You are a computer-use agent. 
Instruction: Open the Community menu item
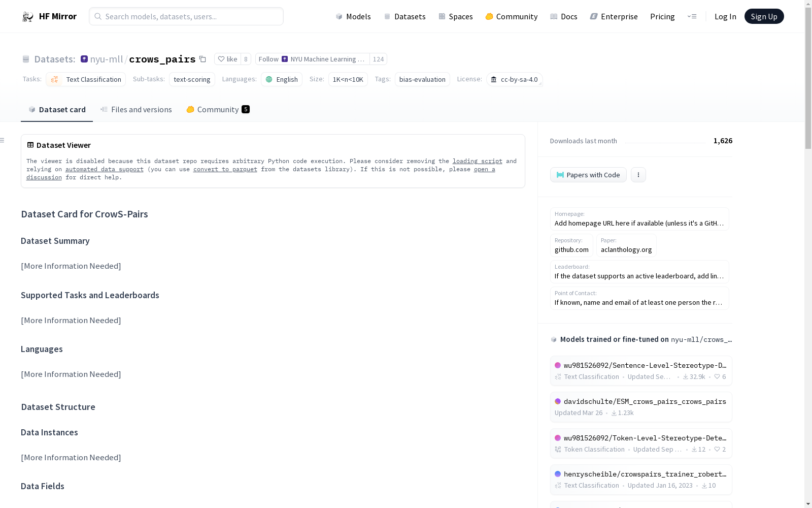click(512, 16)
